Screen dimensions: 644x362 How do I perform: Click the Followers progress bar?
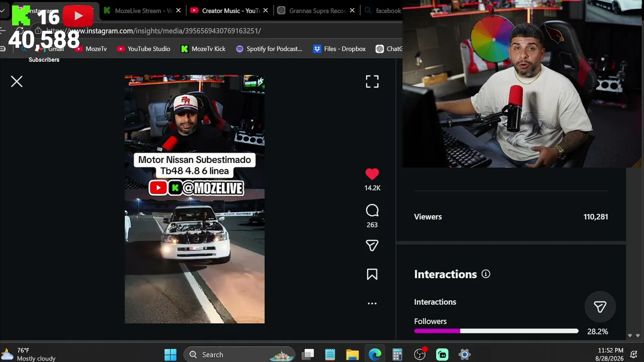(x=496, y=331)
